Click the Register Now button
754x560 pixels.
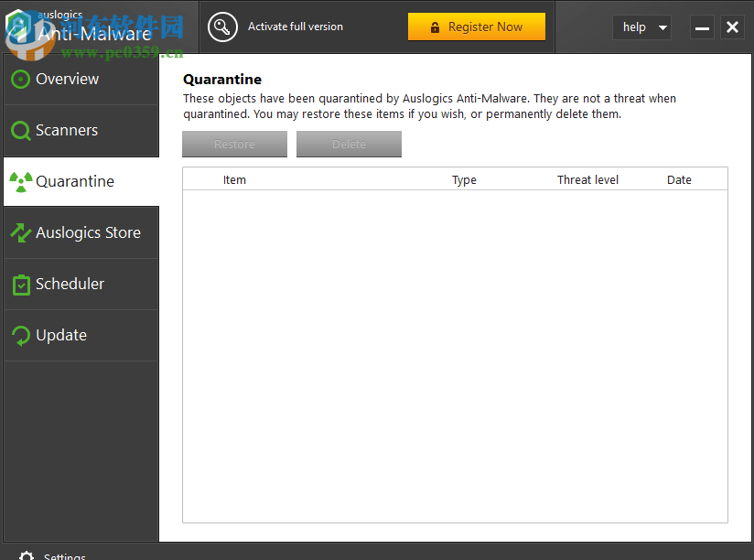tap(477, 27)
